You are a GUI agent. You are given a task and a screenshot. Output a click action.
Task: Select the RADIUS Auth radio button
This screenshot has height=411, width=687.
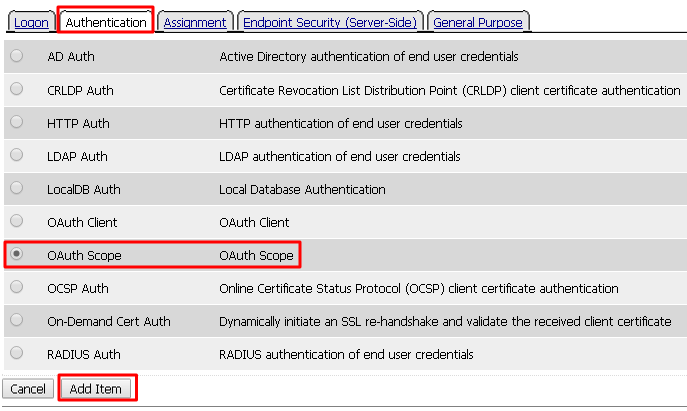coord(17,353)
